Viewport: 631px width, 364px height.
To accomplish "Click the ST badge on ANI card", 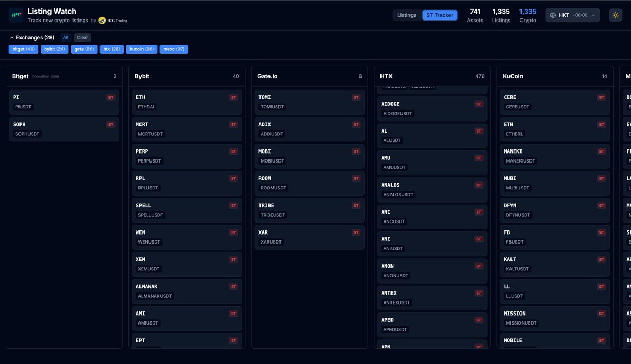I will tap(479, 239).
